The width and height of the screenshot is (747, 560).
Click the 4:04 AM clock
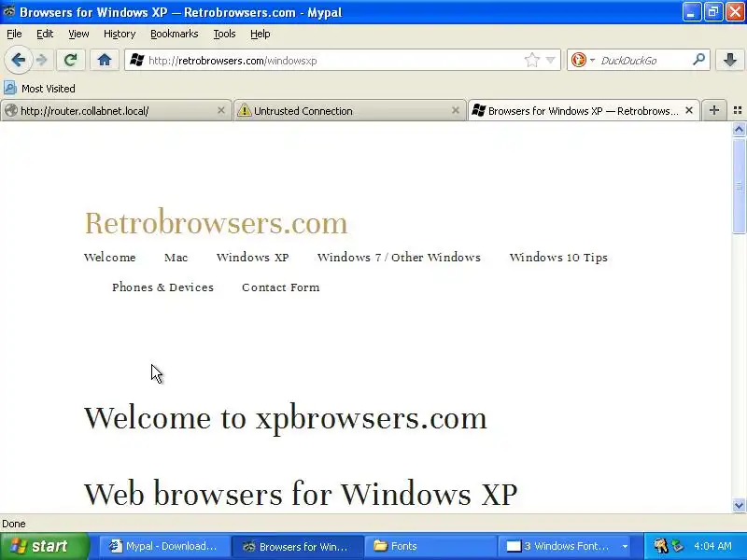click(x=712, y=546)
